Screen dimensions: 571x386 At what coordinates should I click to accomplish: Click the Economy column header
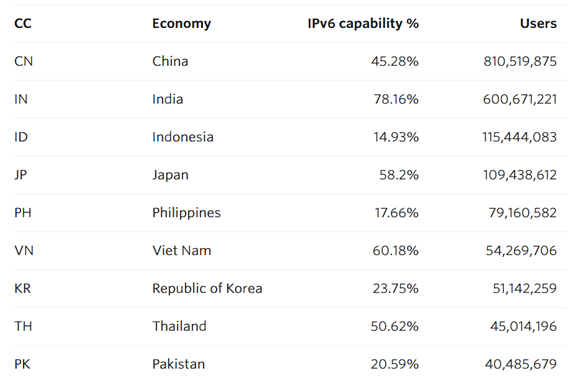181,24
